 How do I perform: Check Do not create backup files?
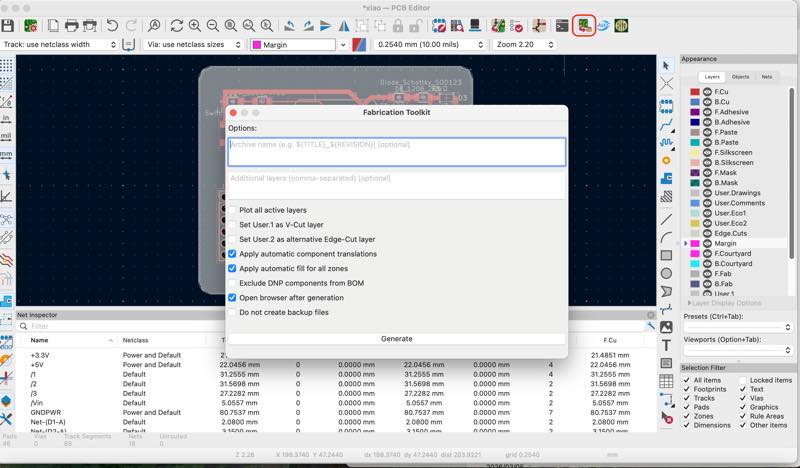[232, 312]
